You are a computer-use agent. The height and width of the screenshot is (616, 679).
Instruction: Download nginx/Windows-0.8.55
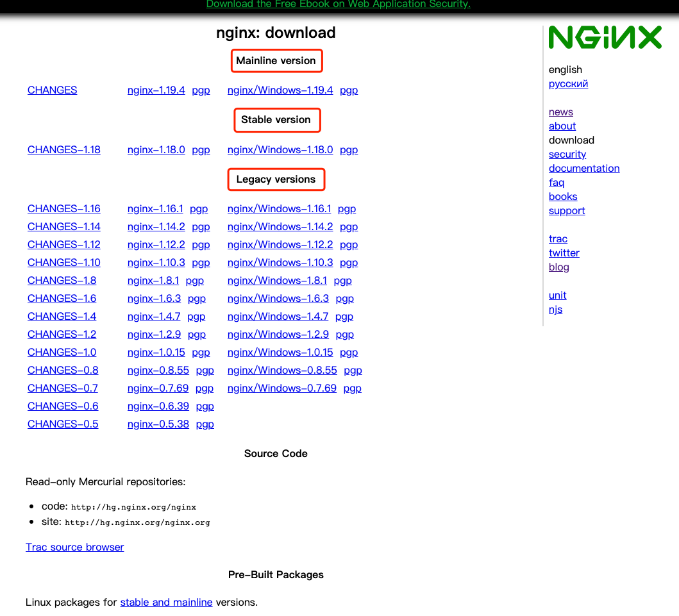[282, 370]
